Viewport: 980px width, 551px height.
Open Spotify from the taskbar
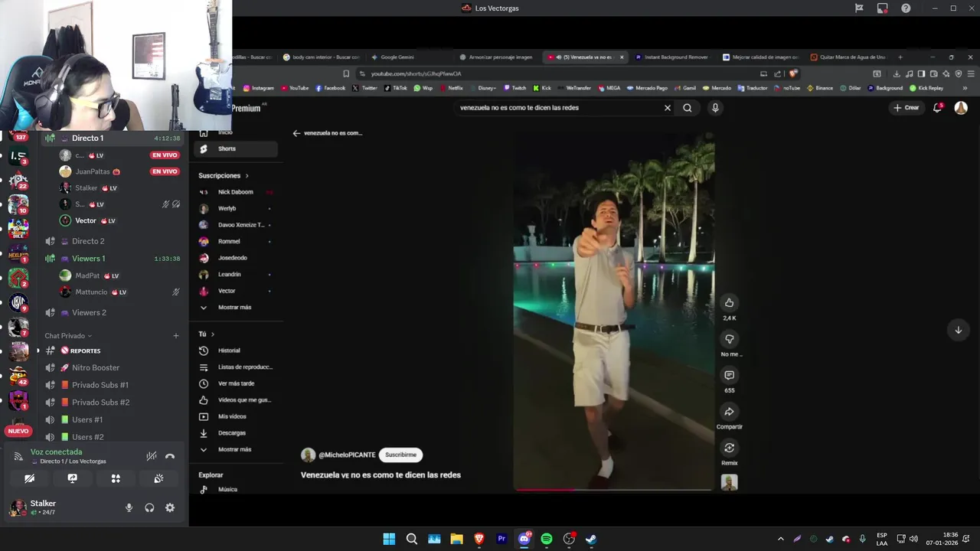point(547,539)
